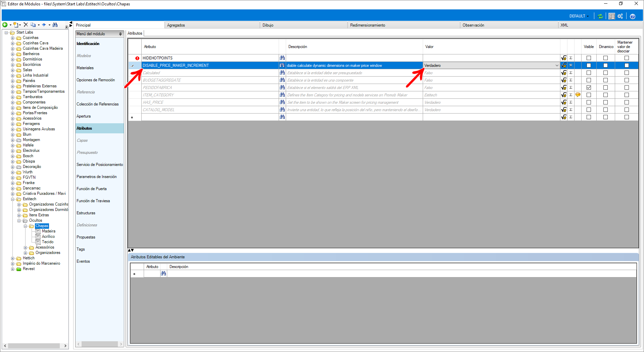The image size is (644, 352).
Task: Switch to the Redimensionamiento tab
Action: [368, 25]
